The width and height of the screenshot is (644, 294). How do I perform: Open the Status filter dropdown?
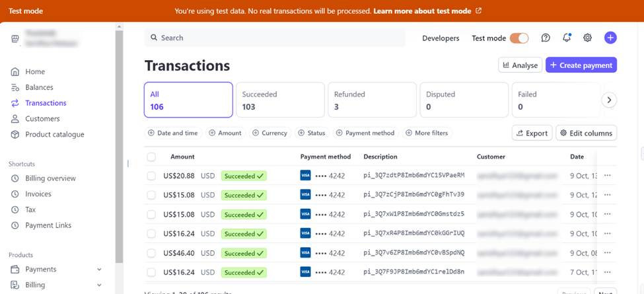[x=311, y=133]
